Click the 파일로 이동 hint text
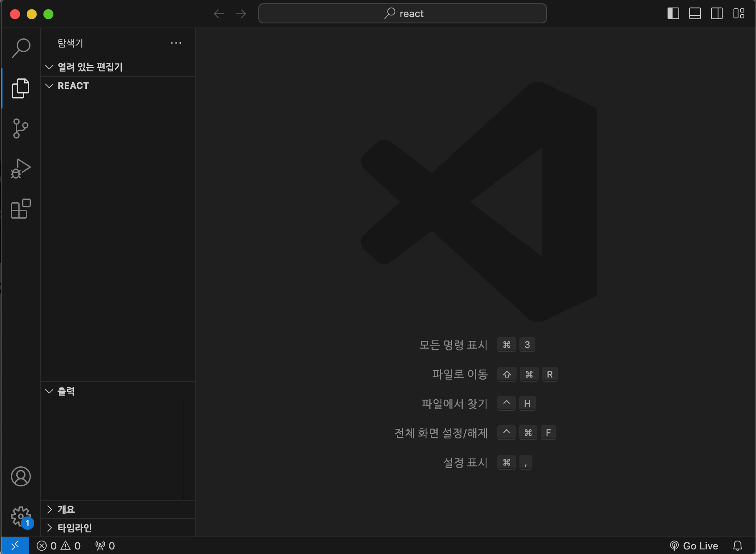 pos(460,374)
